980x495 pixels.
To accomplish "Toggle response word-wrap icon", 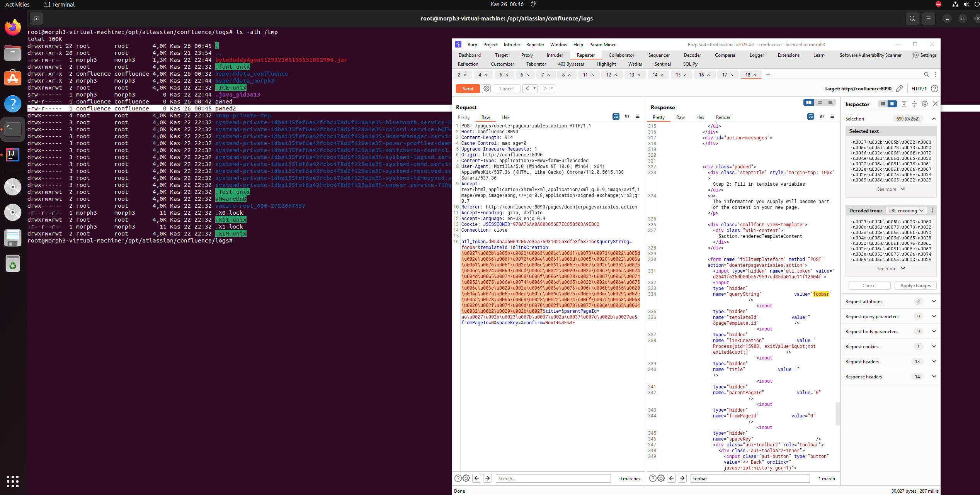I will click(x=811, y=117).
